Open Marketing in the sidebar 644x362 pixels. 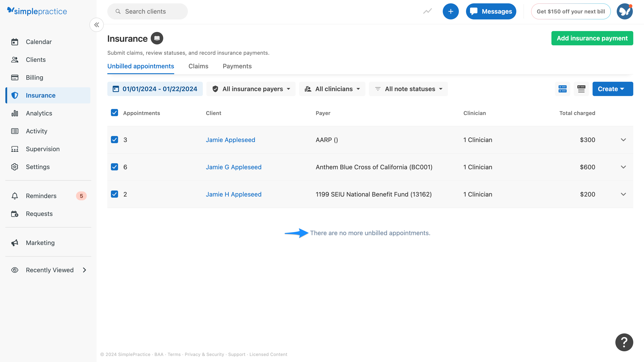[x=48, y=243]
